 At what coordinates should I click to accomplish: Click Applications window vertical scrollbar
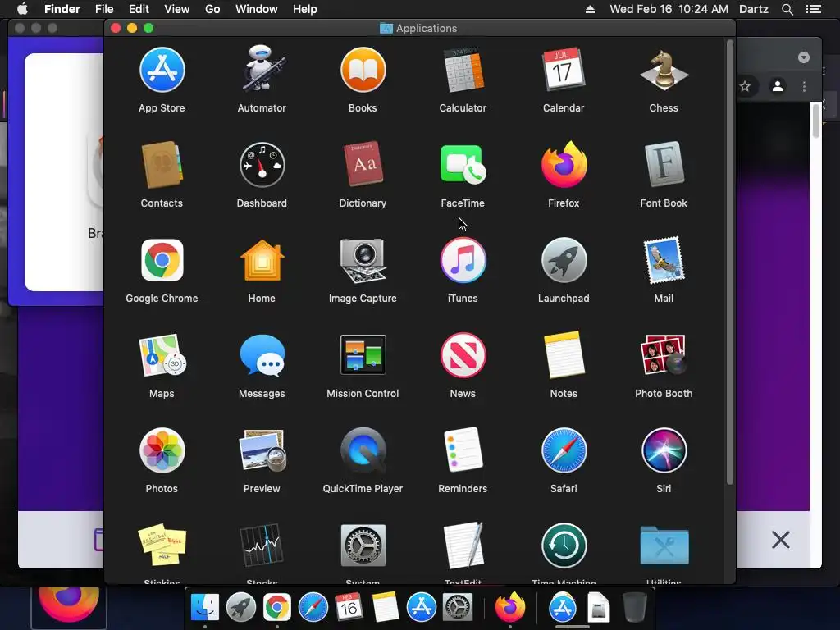[x=729, y=262]
